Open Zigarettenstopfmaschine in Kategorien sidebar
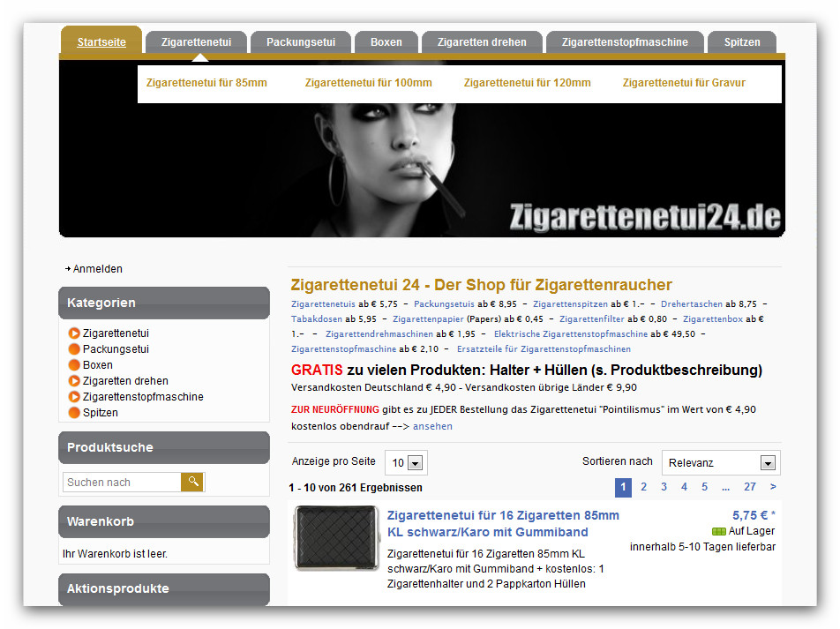This screenshot has width=840, height=629. click(143, 397)
